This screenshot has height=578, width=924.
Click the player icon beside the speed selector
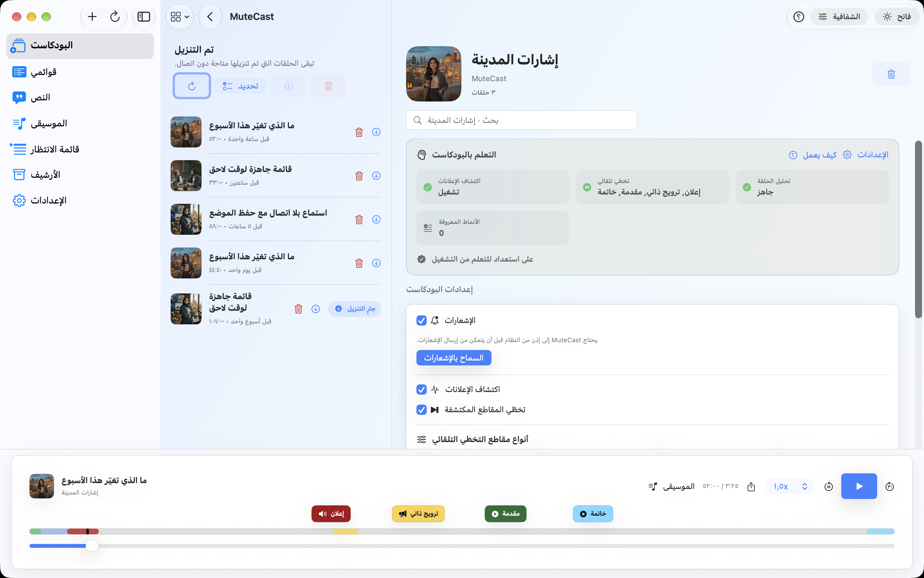tap(828, 486)
